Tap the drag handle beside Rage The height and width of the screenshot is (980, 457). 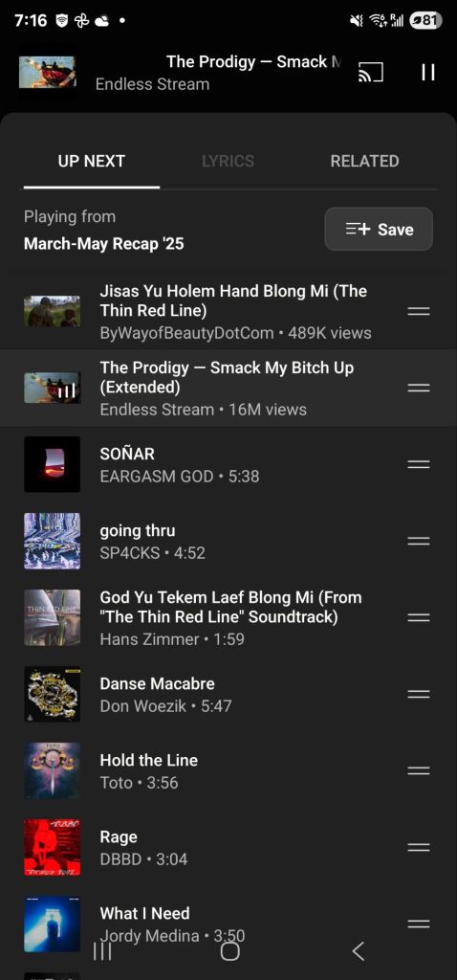tap(419, 848)
